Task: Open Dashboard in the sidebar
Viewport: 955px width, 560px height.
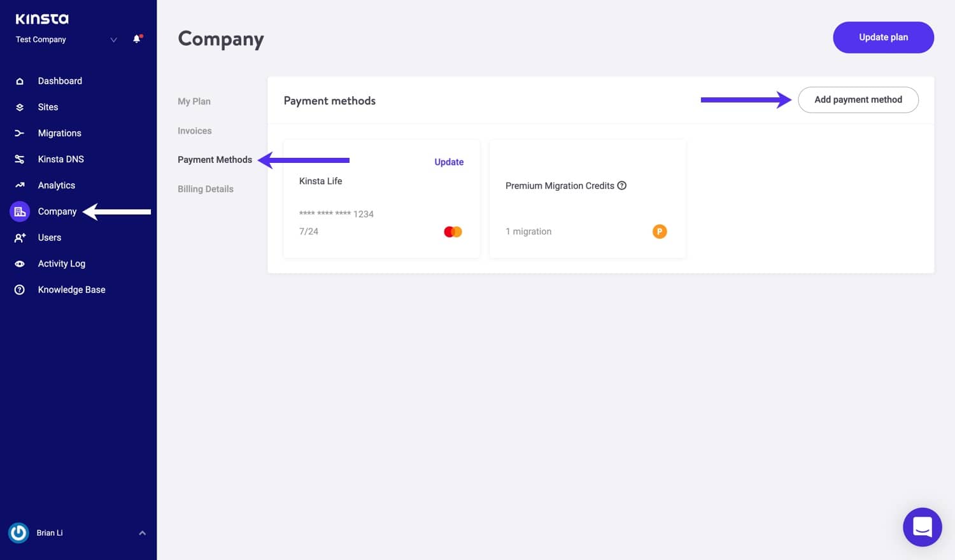Action: pos(60,81)
